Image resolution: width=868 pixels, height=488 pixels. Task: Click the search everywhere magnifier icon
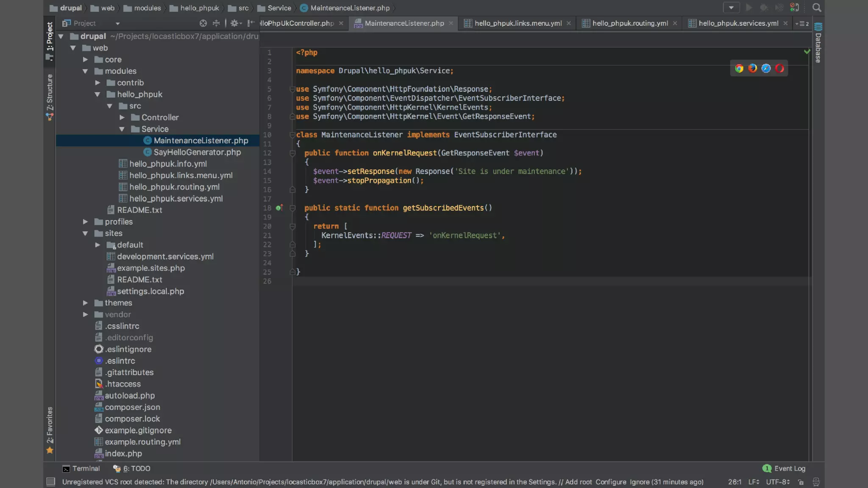[x=816, y=8]
